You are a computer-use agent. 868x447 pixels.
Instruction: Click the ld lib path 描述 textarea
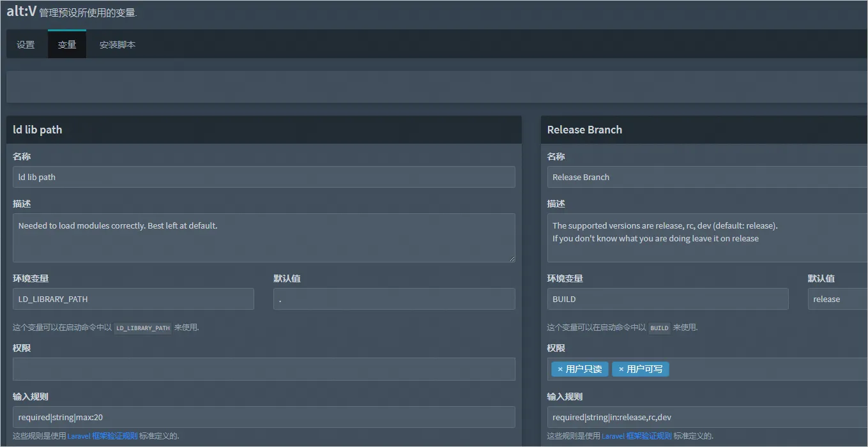264,238
